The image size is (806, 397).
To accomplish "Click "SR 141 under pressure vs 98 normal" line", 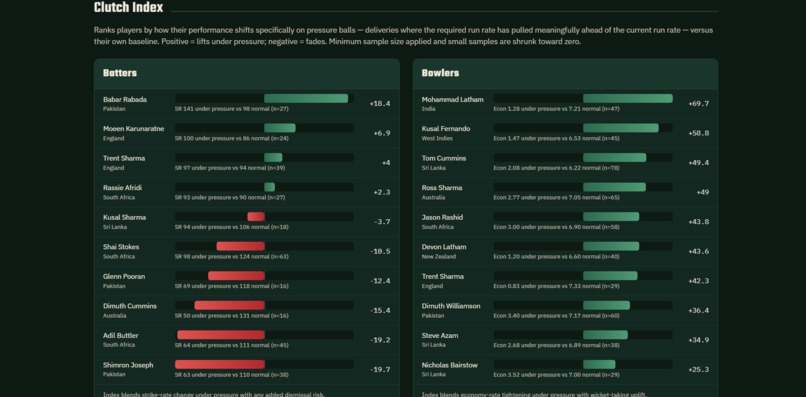I will click(231, 109).
